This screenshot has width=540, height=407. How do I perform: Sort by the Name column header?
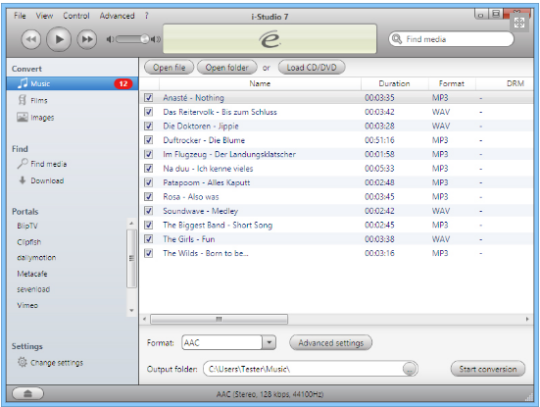260,83
